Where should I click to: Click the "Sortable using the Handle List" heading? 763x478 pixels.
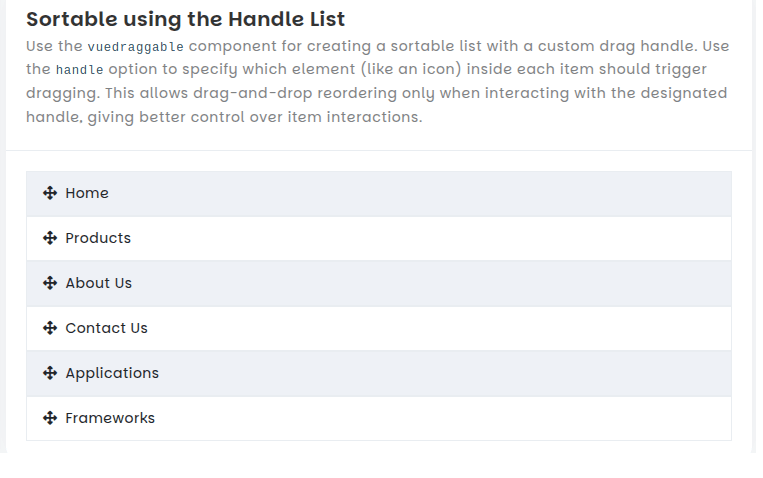click(x=186, y=19)
